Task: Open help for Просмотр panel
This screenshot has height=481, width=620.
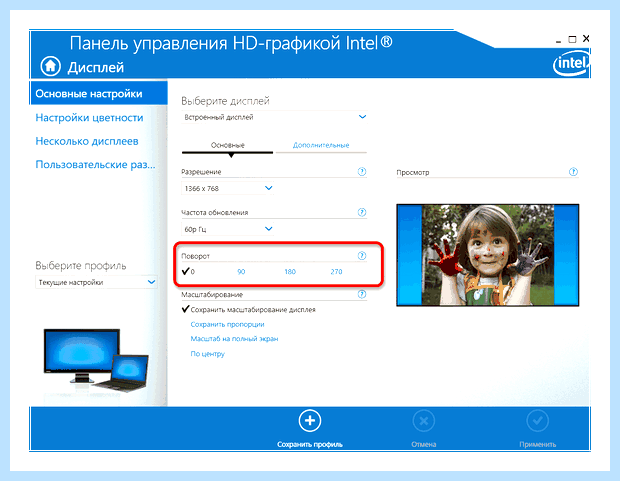Action: click(573, 172)
